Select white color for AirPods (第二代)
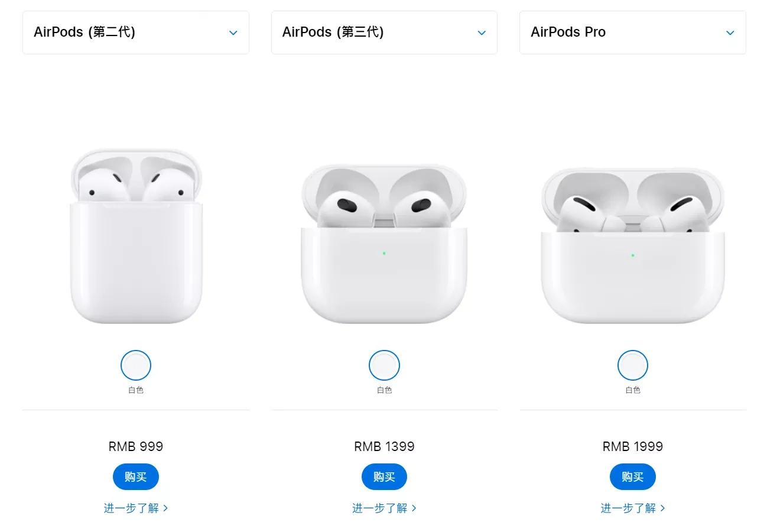Image resolution: width=767 pixels, height=532 pixels. click(136, 365)
